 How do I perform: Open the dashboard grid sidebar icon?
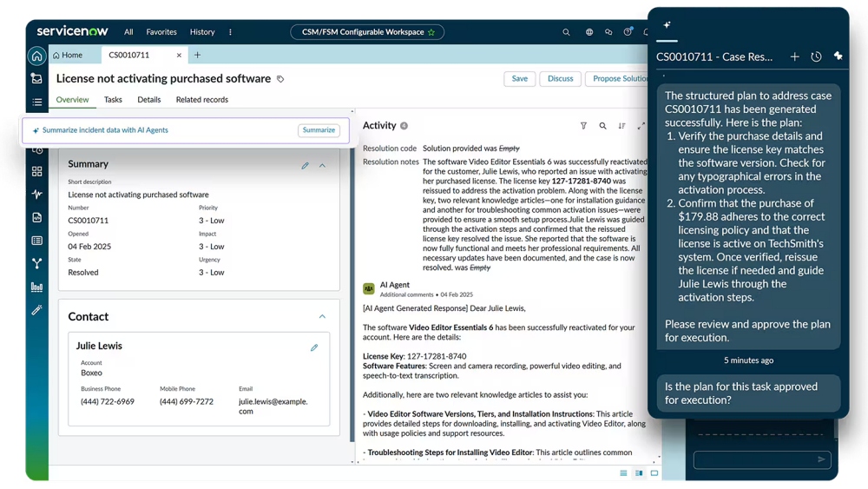[36, 171]
